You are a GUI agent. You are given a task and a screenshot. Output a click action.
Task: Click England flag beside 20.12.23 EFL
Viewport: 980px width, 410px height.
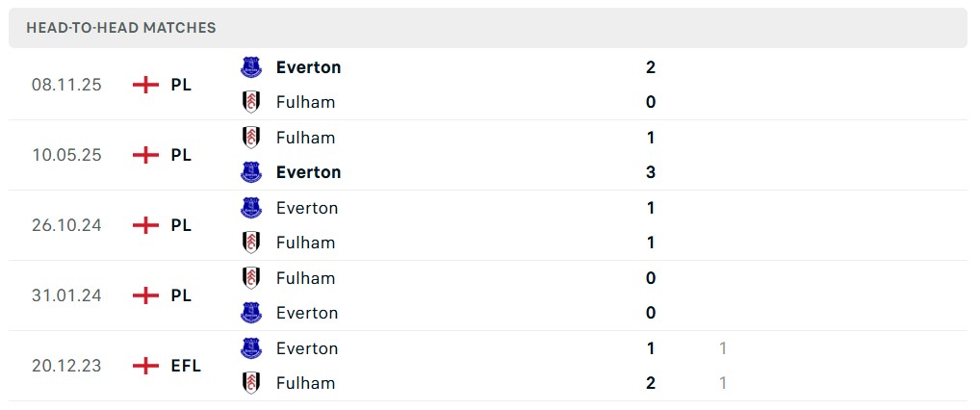coord(145,366)
